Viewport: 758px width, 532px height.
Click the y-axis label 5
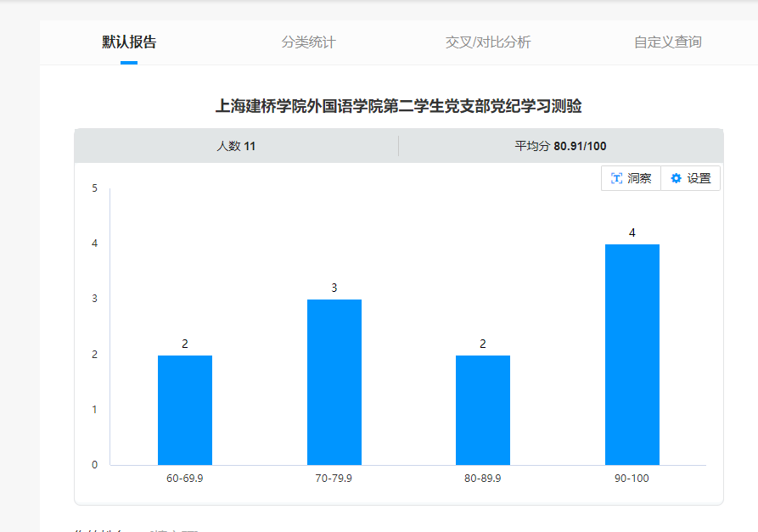coord(95,188)
